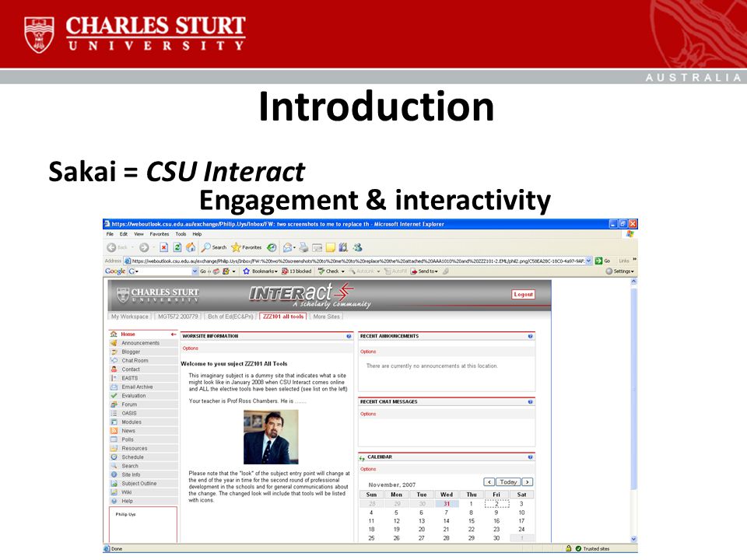This screenshot has width=747, height=560.
Task: Open the Wiki tool link
Action: click(127, 492)
